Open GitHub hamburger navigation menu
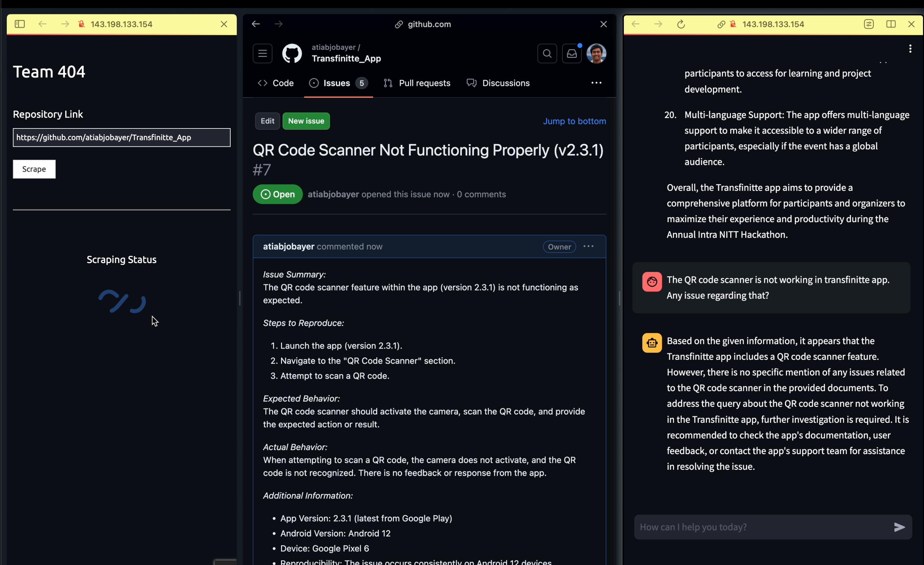 [x=262, y=53]
